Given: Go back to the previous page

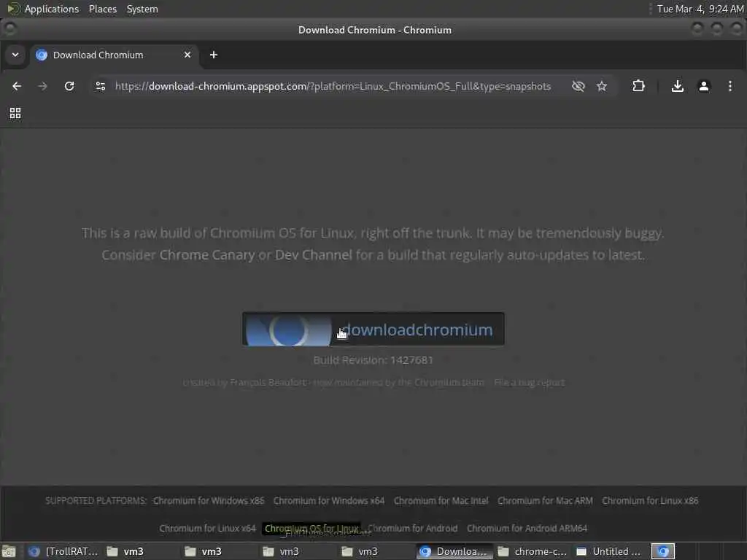Looking at the screenshot, I should coord(17,86).
